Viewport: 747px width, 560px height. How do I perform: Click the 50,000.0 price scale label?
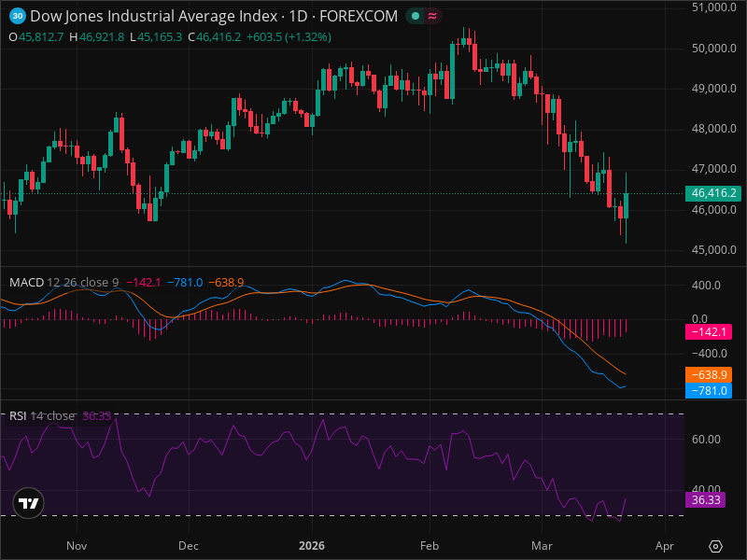tap(713, 49)
